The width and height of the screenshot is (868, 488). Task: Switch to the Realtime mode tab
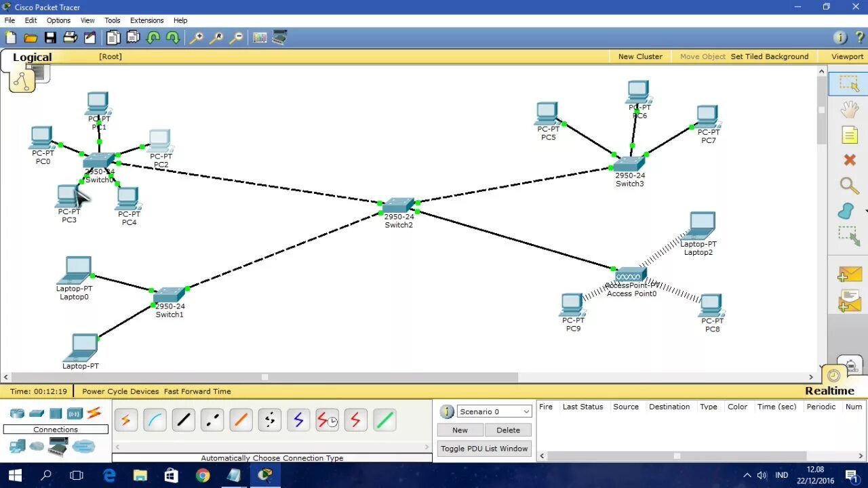829,391
